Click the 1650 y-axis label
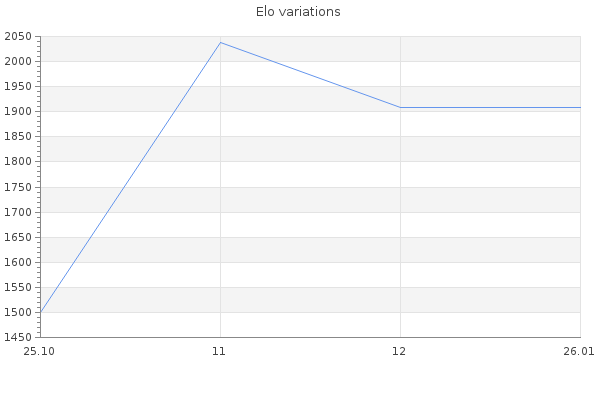 click(x=18, y=237)
